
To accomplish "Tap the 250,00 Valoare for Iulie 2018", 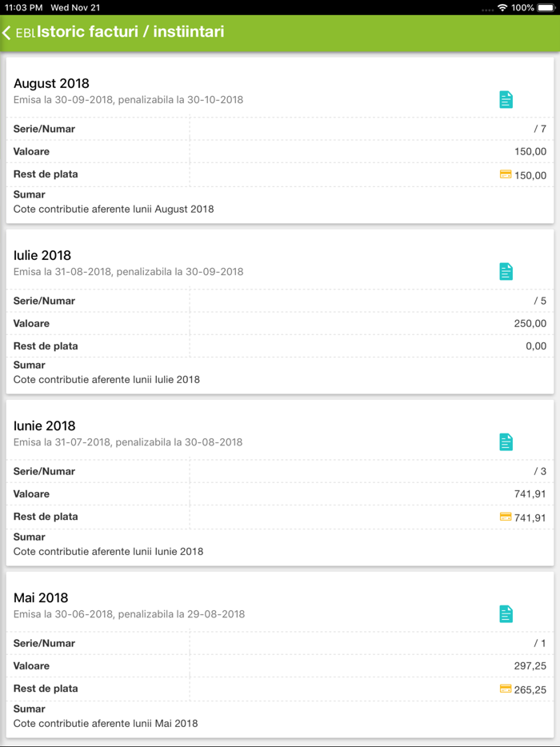I will coord(530,324).
